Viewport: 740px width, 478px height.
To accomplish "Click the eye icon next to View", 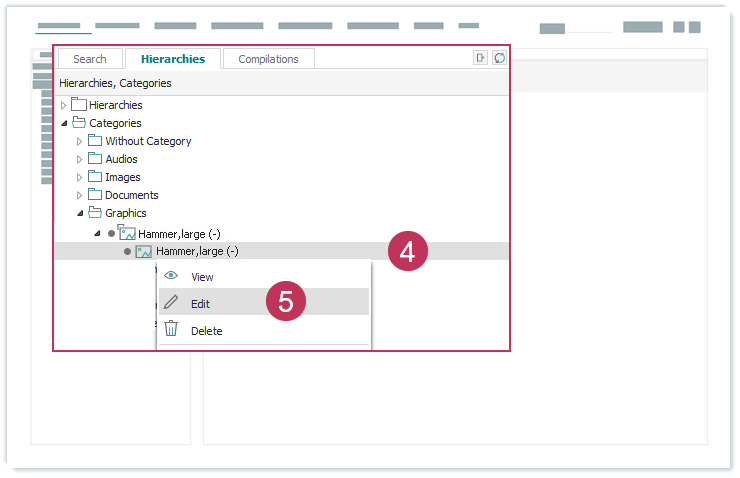I will pos(171,277).
